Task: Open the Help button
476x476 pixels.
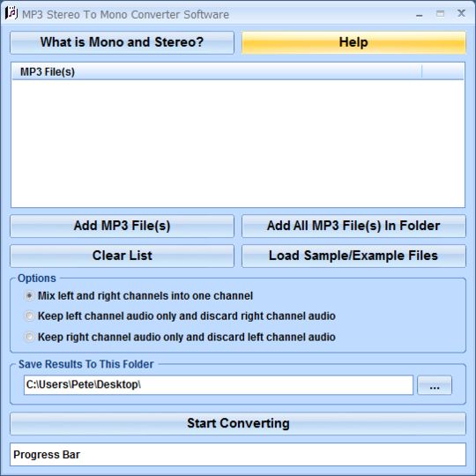Action: click(x=353, y=42)
